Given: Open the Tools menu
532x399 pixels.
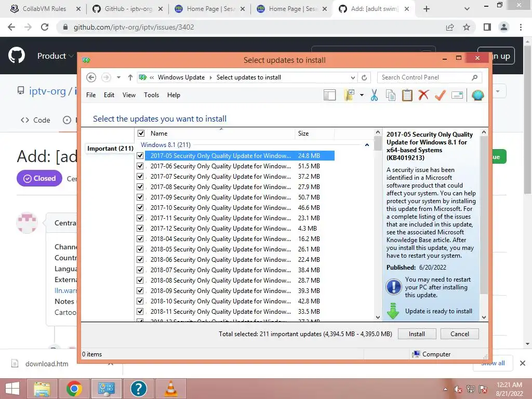Looking at the screenshot, I should coord(151,95).
